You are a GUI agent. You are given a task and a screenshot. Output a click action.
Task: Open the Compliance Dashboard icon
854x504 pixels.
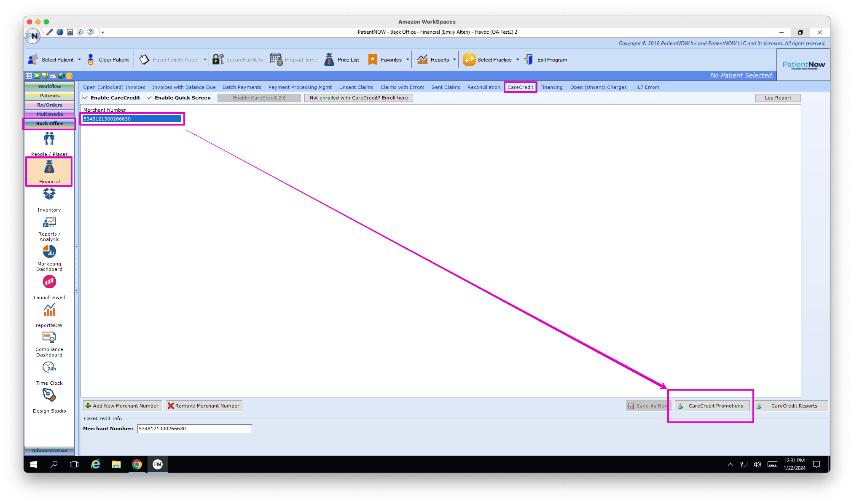49,337
